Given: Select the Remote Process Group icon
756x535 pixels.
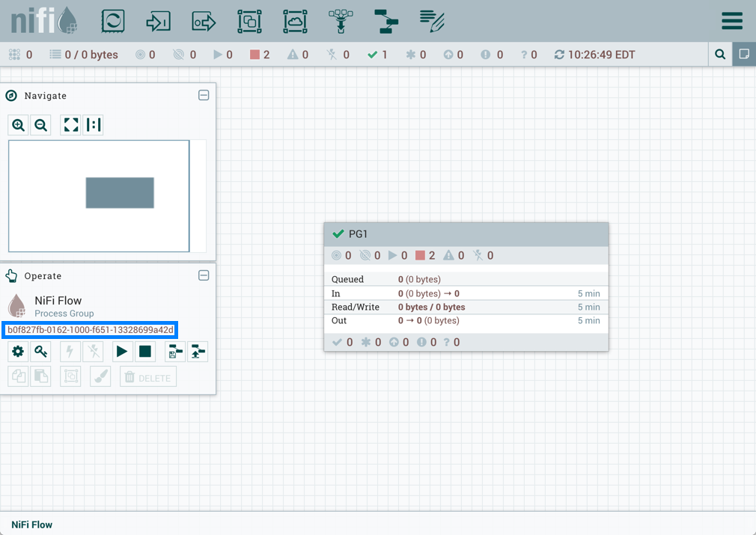Looking at the screenshot, I should pos(295,22).
